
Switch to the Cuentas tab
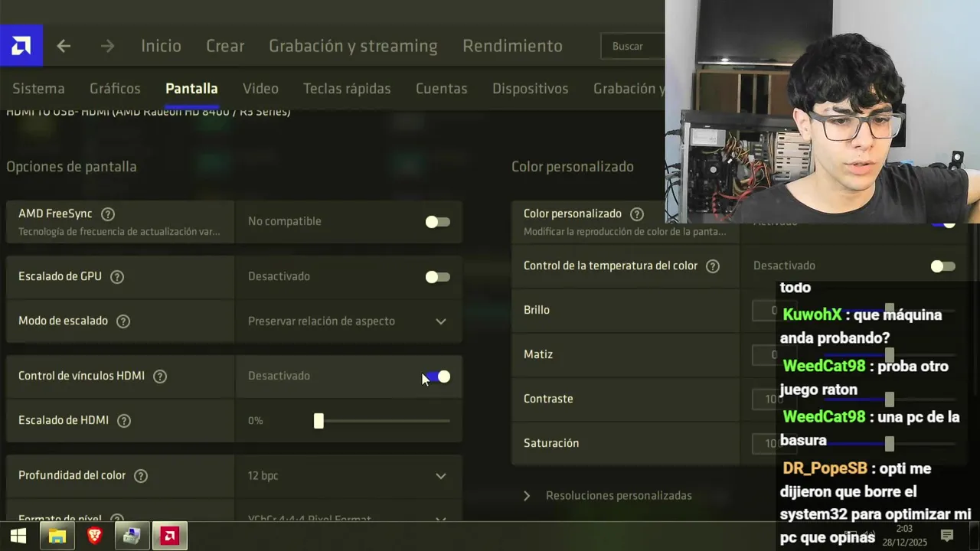pyautogui.click(x=442, y=89)
